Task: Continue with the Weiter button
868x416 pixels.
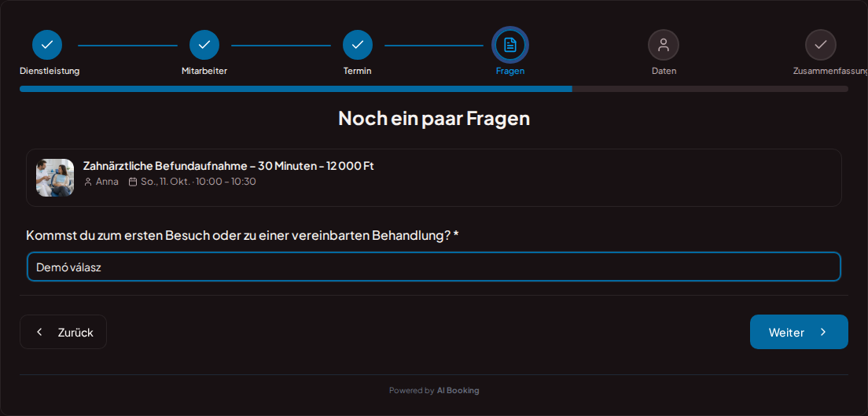Action: point(799,332)
